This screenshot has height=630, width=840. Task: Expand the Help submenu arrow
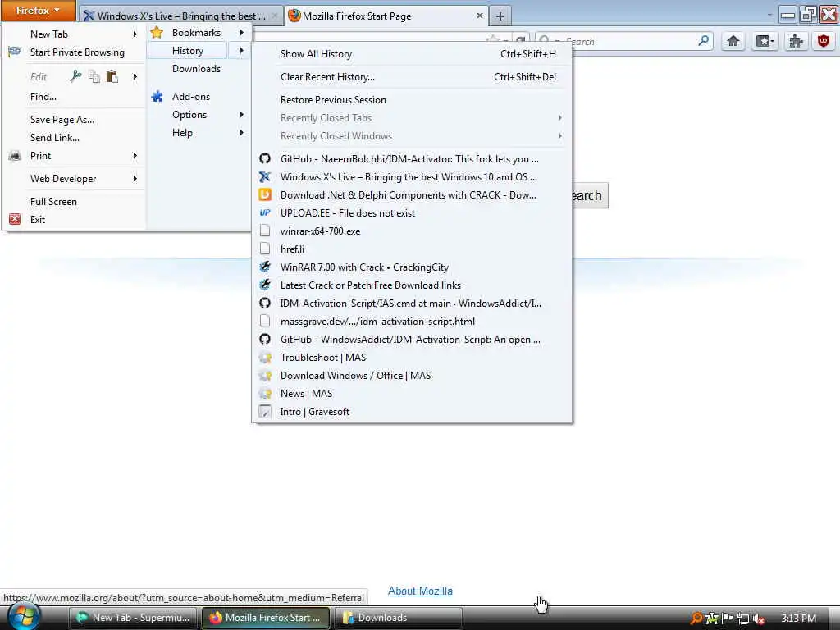point(242,133)
